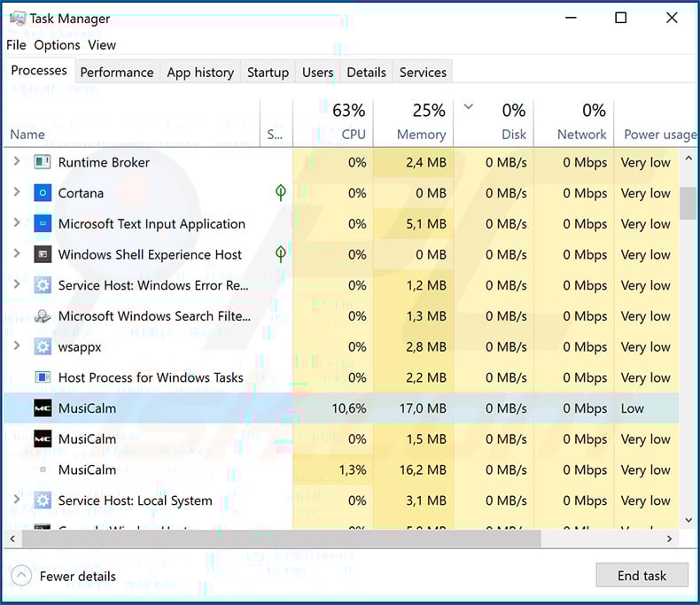Open the View menu

pos(102,45)
